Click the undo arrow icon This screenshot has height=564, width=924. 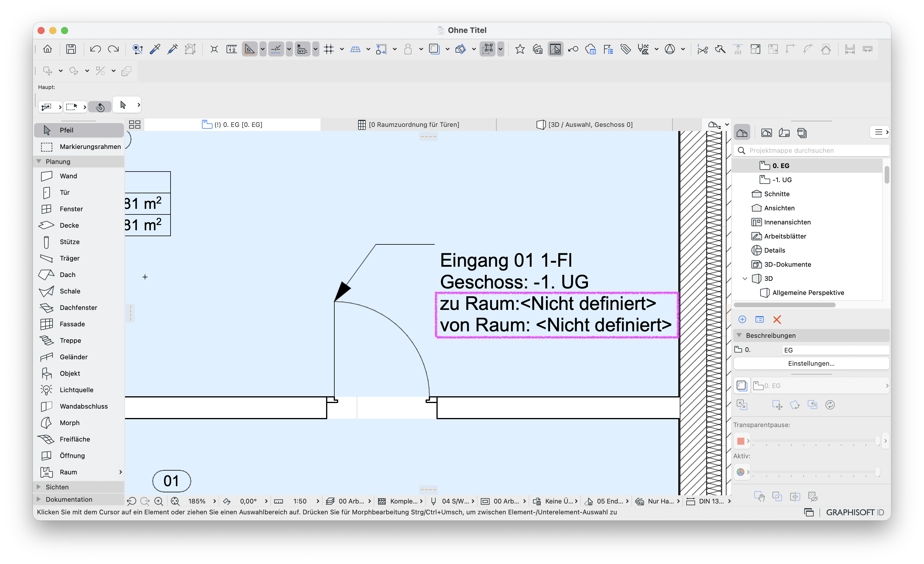pos(95,49)
